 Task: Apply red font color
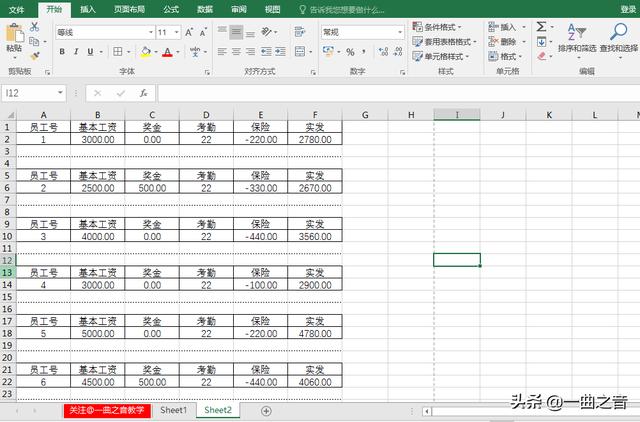click(x=167, y=52)
